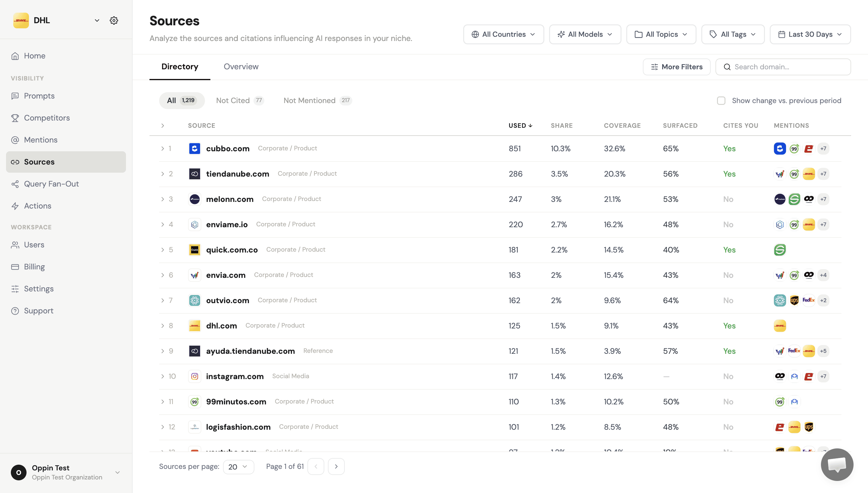Open Query Fan-Out in the sidebar

66,184
